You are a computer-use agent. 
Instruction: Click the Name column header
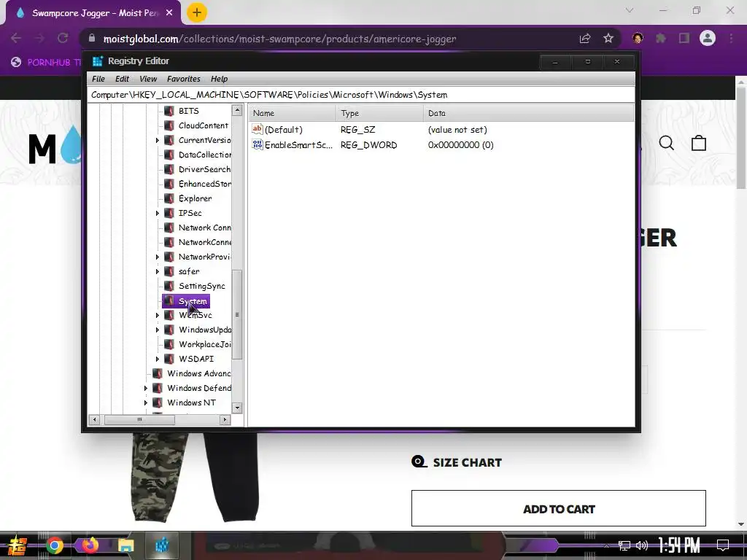292,113
